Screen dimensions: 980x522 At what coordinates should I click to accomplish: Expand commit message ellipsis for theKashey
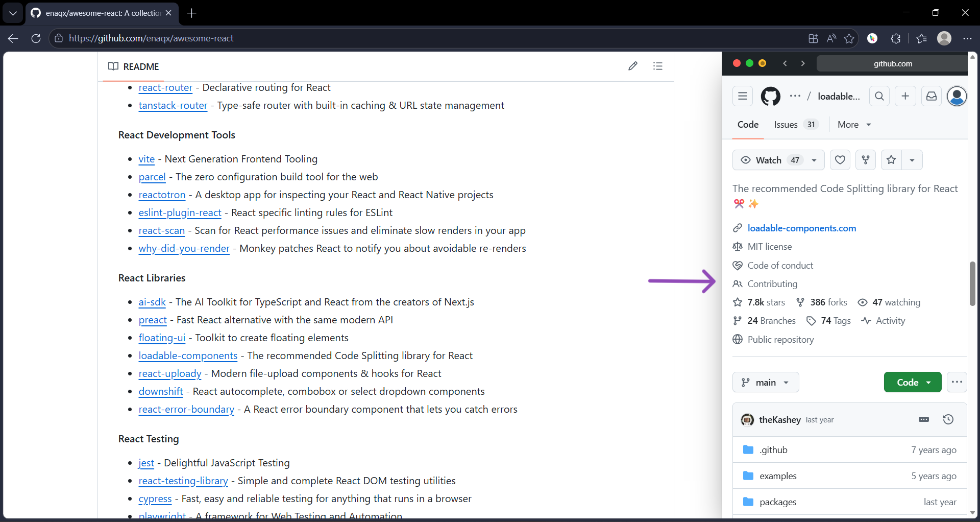(924, 419)
